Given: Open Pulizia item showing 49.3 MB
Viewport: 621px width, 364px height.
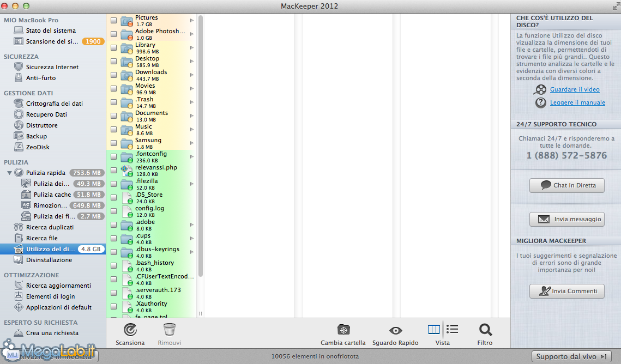Looking at the screenshot, I should pos(53,184).
